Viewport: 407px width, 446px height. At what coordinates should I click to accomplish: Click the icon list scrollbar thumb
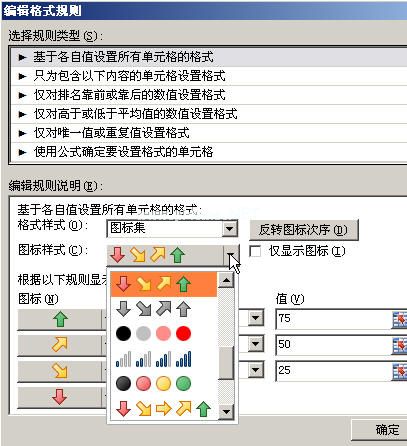click(226, 363)
